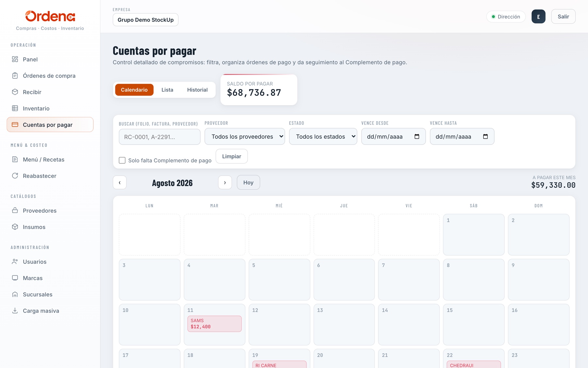Switch to the Lista tab
Image resolution: width=588 pixels, height=368 pixels.
click(167, 90)
